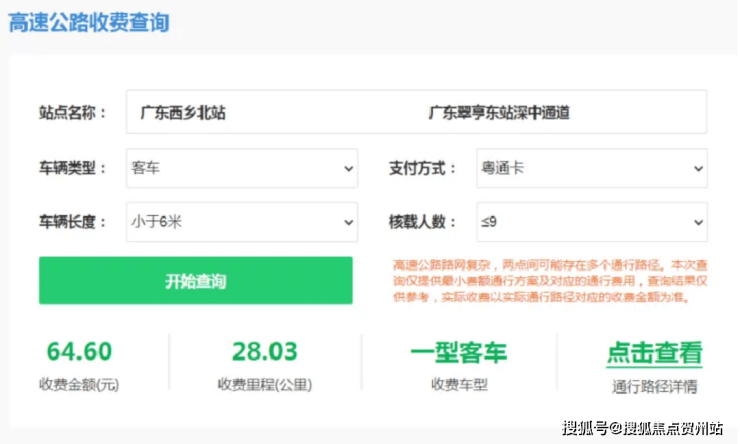This screenshot has width=740, height=444.
Task: Click the 64.60 toll amount value
Action: 79,352
